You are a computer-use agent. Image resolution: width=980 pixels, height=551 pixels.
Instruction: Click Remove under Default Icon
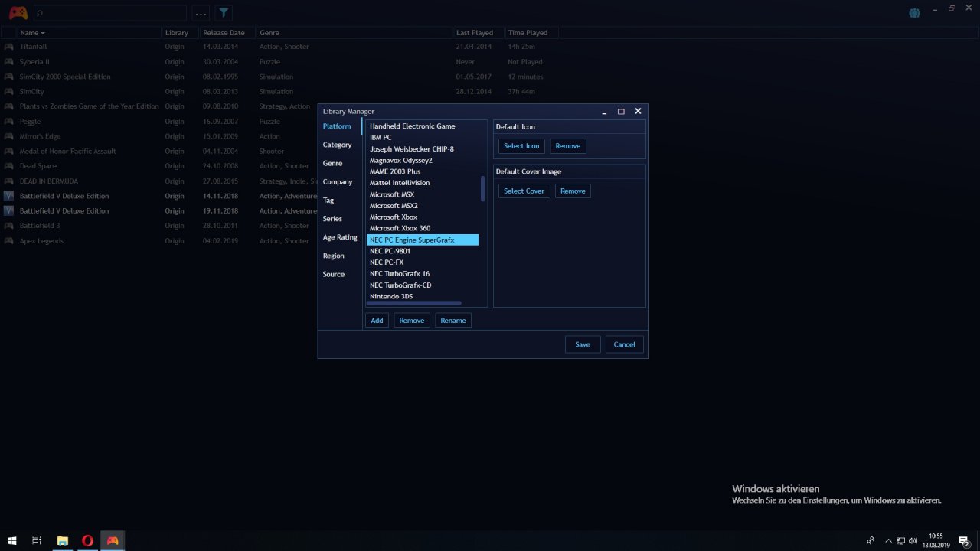pyautogui.click(x=568, y=146)
